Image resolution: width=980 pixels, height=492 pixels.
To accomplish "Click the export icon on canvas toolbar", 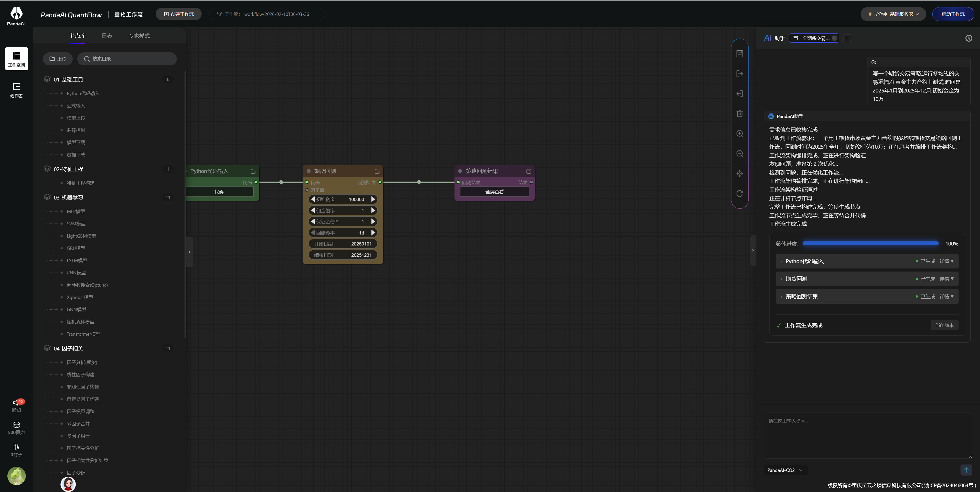I will [x=740, y=74].
